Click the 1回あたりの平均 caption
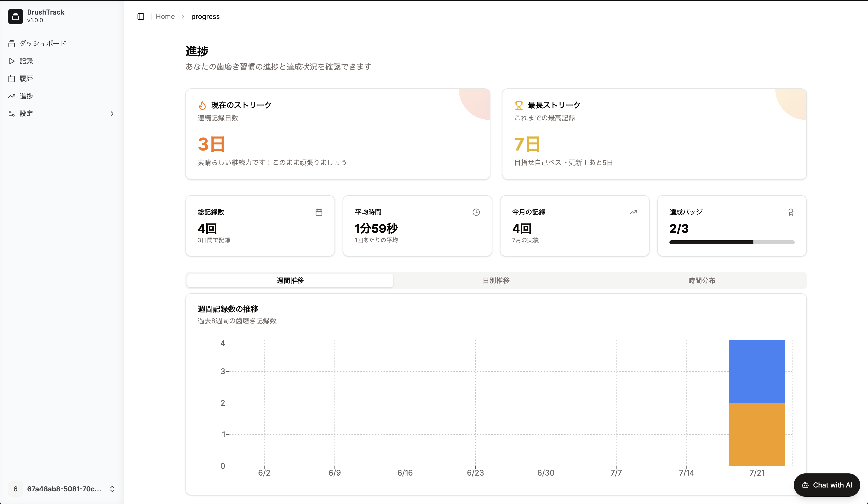 click(376, 240)
